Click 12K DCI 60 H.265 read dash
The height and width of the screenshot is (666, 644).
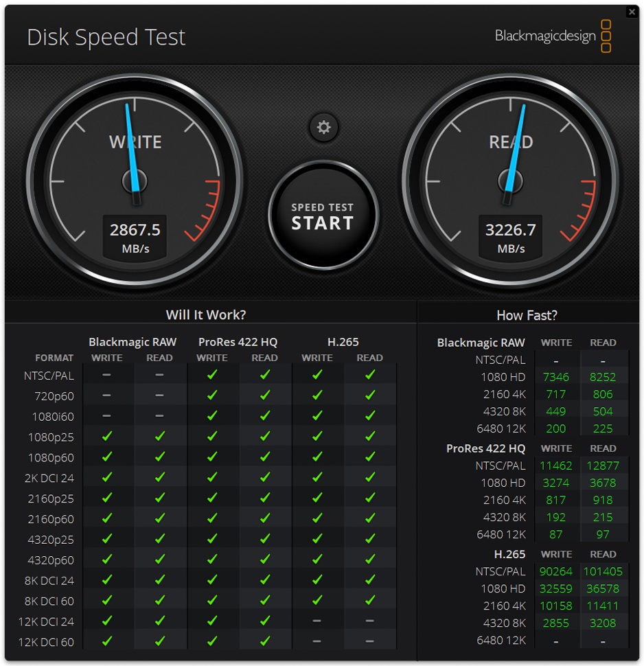(x=370, y=642)
